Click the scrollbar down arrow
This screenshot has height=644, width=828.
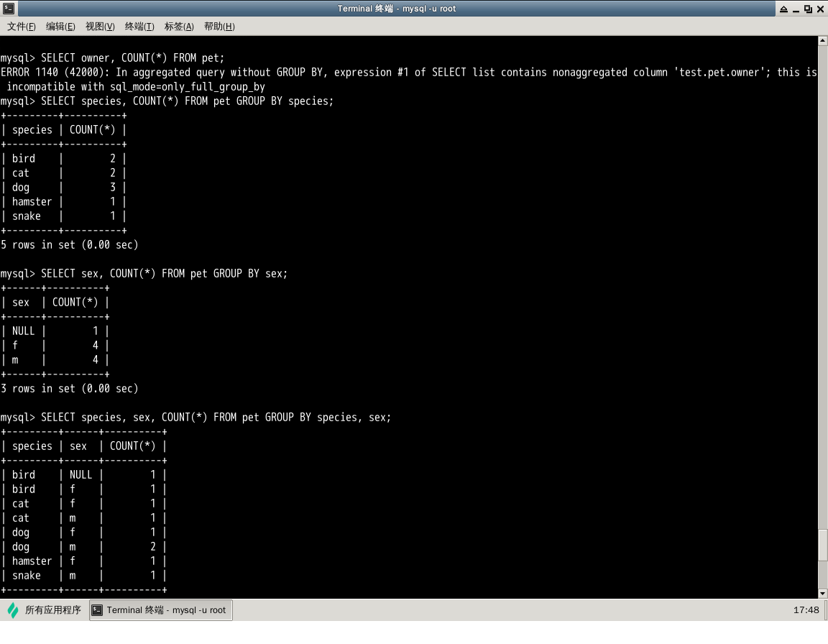coord(823,593)
